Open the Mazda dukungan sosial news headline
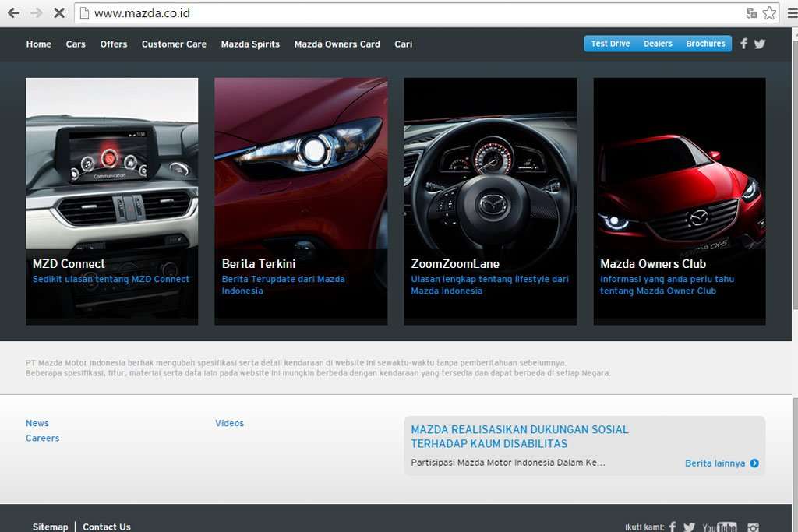The height and width of the screenshot is (532, 798). tap(520, 436)
